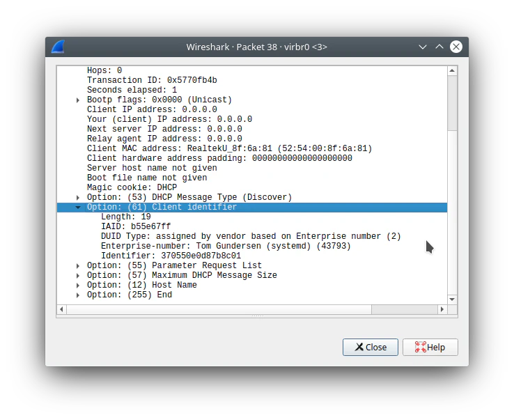Minimize window with the down-chevron title button

[x=423, y=47]
